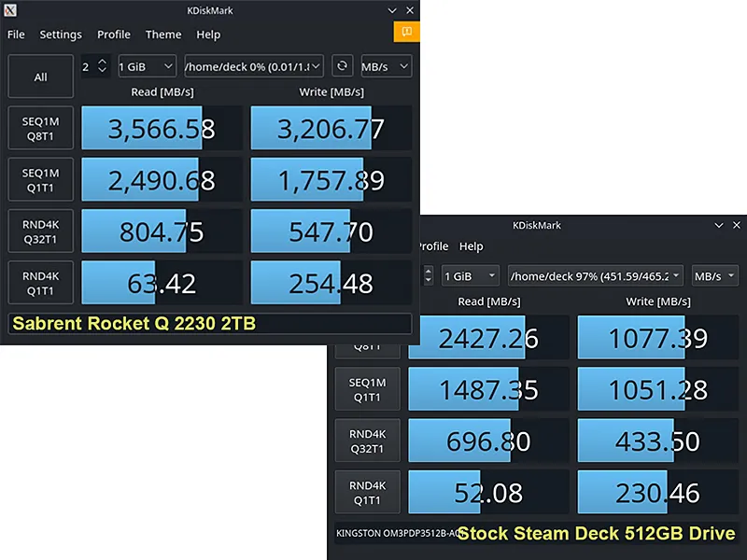This screenshot has width=747, height=560.
Task: Click the 52.08 read result value
Action: 488,493
